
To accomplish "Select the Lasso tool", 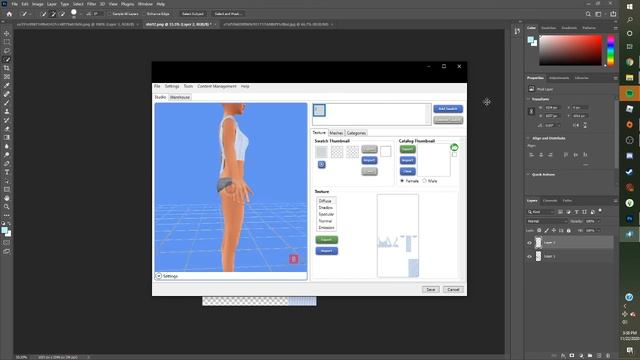I will pyautogui.click(x=7, y=51).
